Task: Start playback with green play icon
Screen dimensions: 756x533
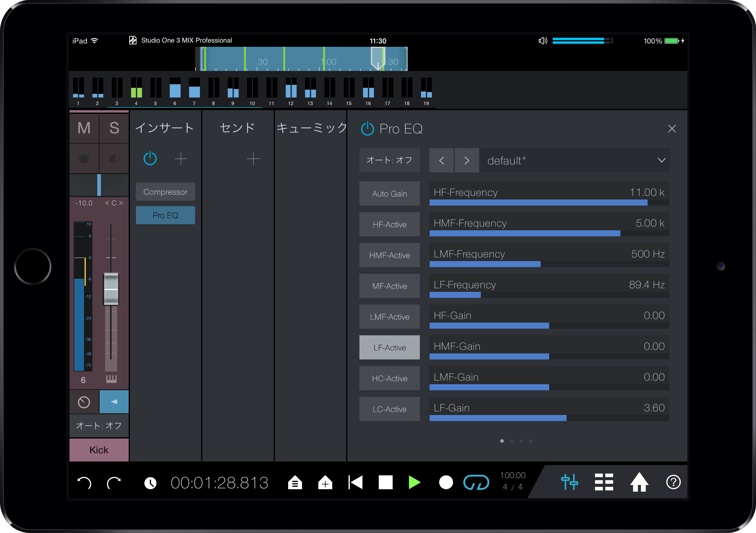Action: click(414, 482)
